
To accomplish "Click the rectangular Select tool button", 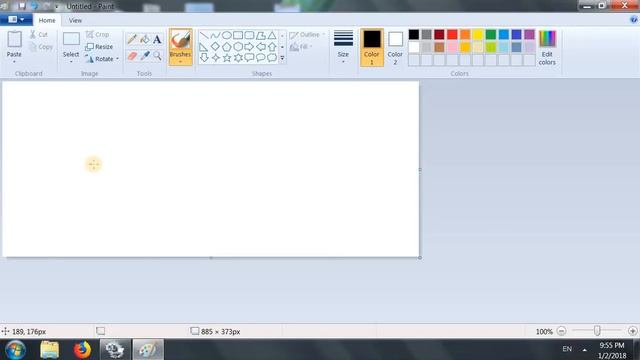I will point(71,44).
